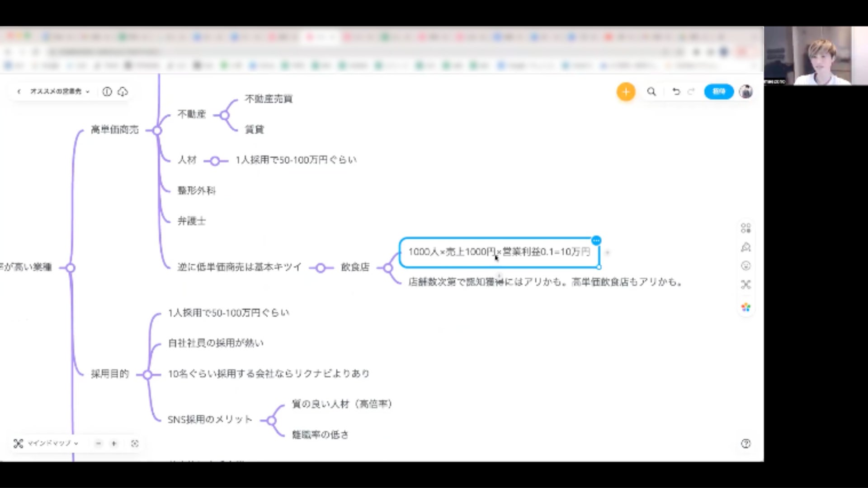Click the orange plus add button
This screenshot has width=868, height=488.
(626, 92)
